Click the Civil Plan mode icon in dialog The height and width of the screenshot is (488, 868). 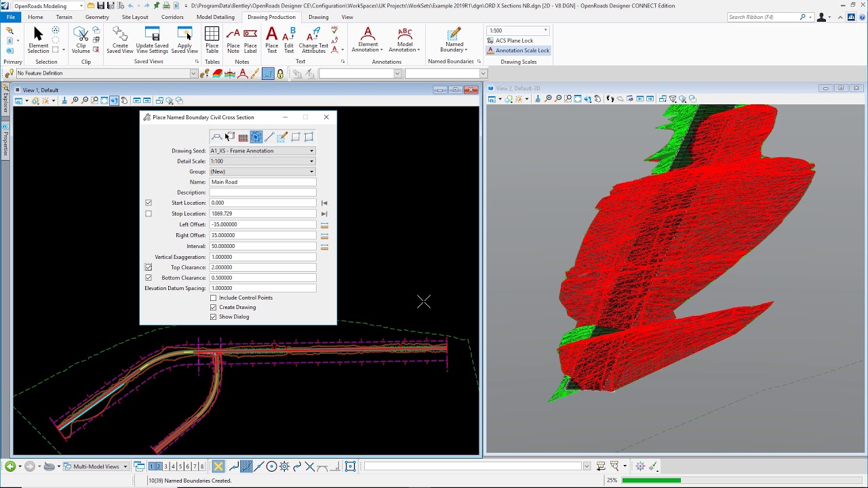tap(217, 137)
